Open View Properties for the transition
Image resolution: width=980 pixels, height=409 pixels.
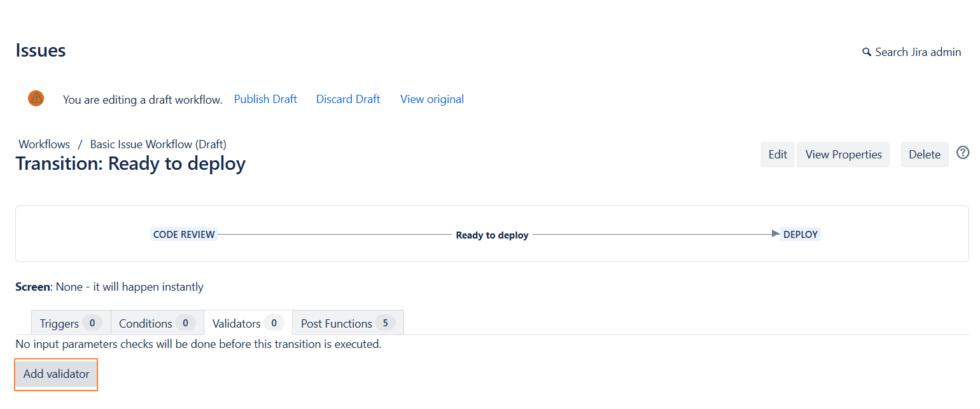point(843,155)
